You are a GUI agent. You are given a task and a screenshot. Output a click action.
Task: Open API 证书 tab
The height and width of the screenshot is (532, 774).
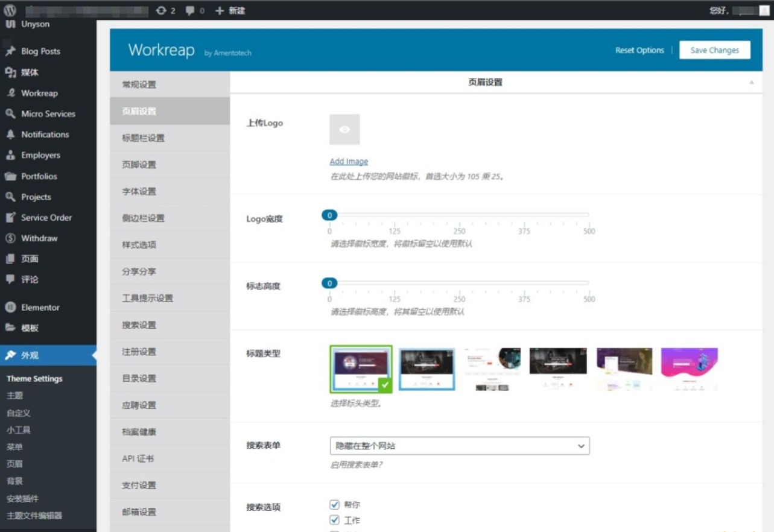click(170, 458)
